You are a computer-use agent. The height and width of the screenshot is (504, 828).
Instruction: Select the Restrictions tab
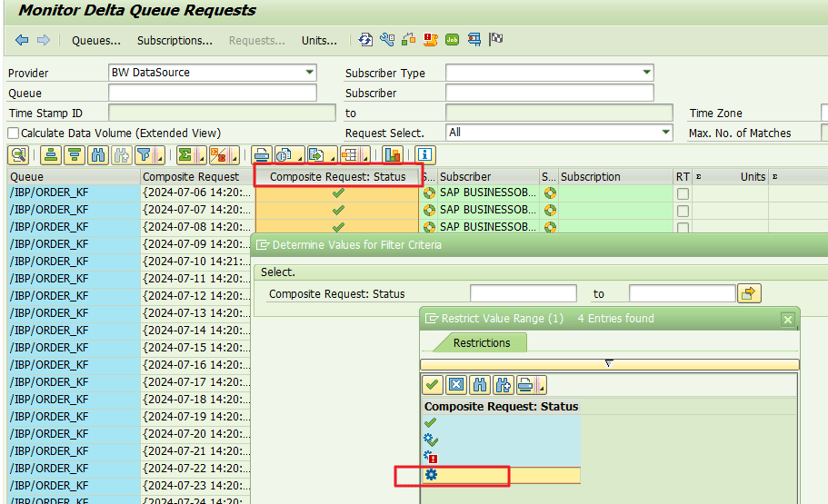482,342
